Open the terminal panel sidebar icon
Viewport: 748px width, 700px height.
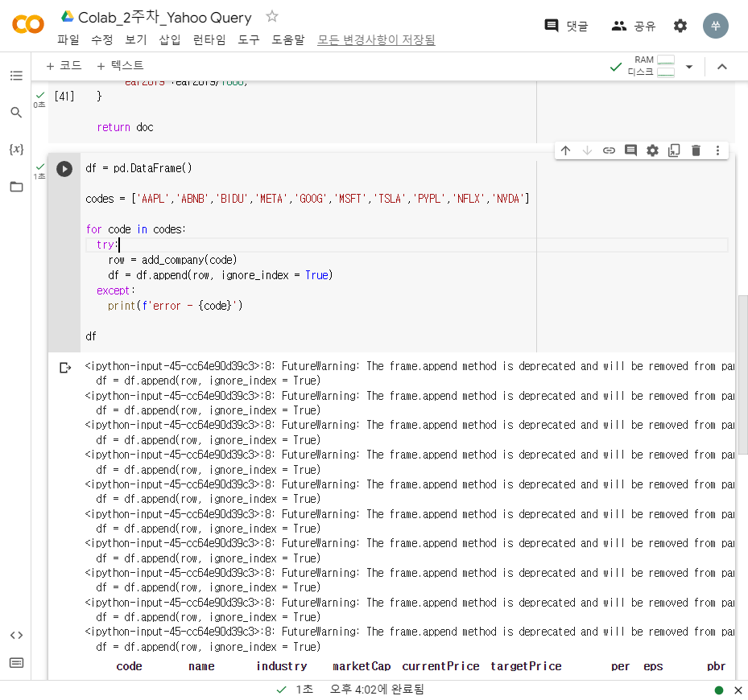(x=16, y=663)
